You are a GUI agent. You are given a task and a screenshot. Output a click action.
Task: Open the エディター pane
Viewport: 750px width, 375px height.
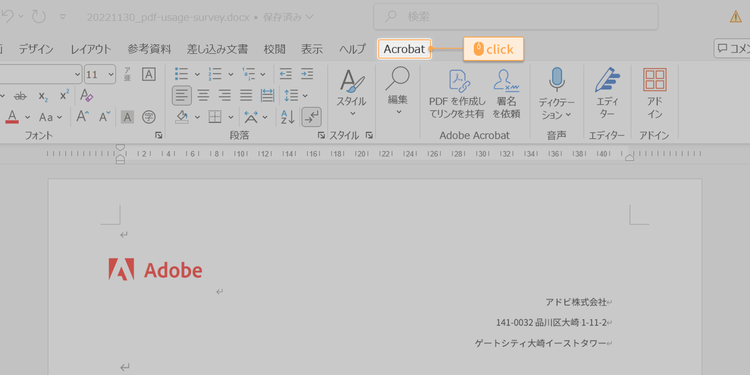607,94
